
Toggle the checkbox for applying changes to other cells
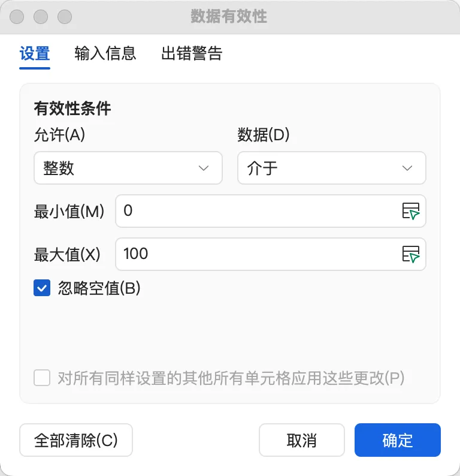[x=42, y=378]
